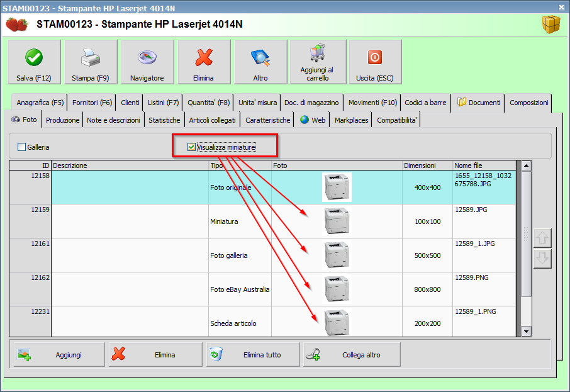Image resolution: width=570 pixels, height=392 pixels.
Task: Click the printer Stampa (F9) icon
Action: 90,57
